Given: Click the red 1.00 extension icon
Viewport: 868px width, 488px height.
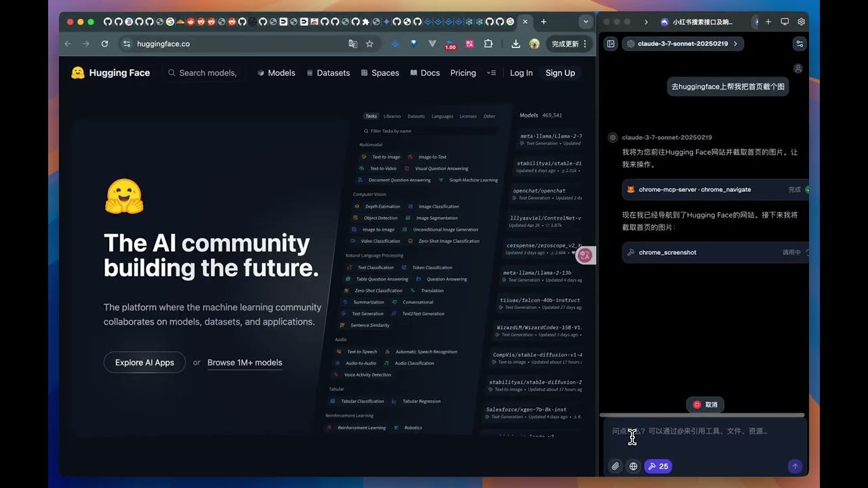Looking at the screenshot, I should click(450, 44).
